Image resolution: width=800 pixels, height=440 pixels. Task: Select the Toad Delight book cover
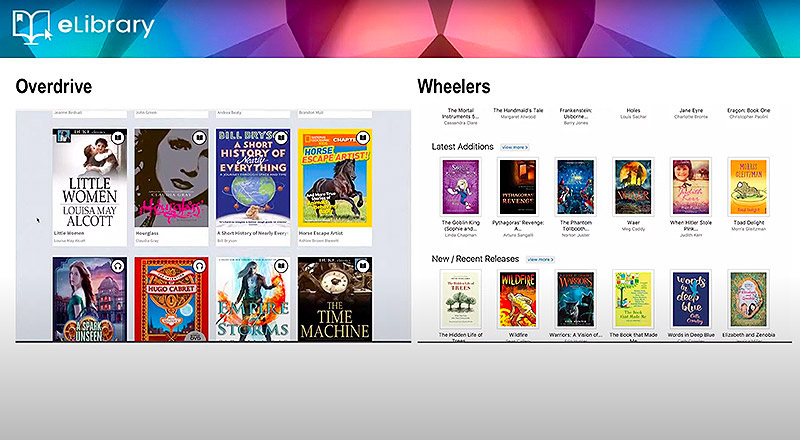coord(747,186)
